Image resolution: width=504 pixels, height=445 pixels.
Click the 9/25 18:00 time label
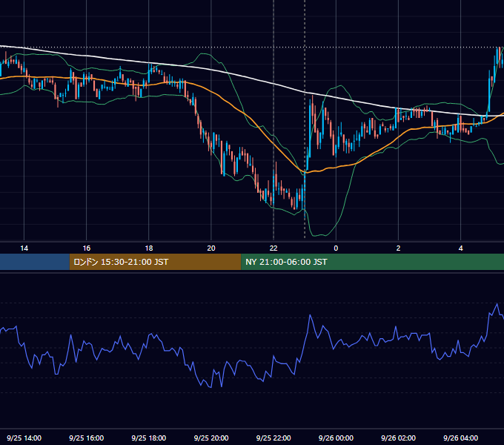149,438
